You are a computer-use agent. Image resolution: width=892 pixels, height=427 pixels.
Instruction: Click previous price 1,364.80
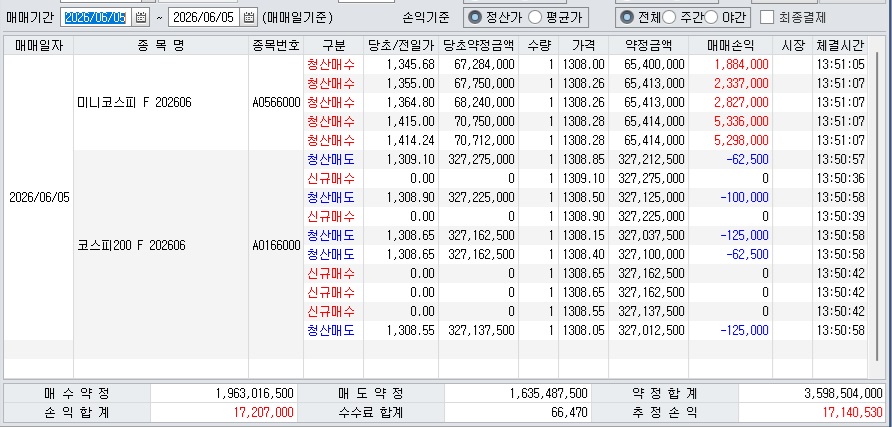410,102
